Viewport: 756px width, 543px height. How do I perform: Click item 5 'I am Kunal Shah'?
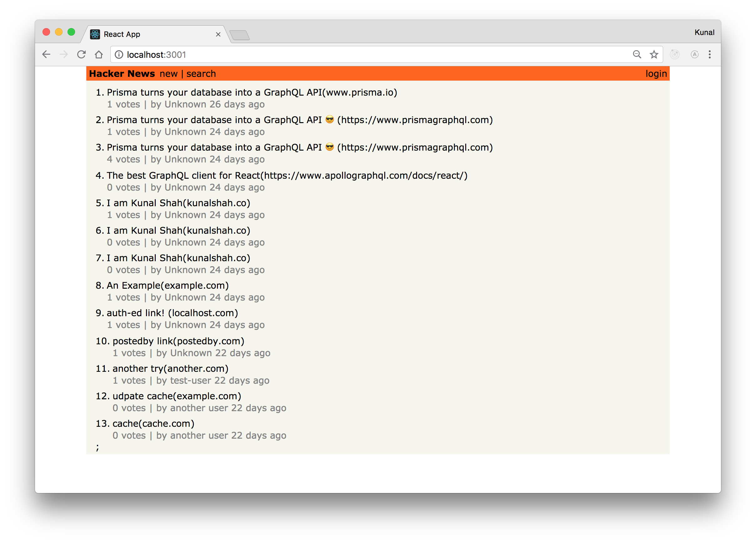pyautogui.click(x=178, y=203)
